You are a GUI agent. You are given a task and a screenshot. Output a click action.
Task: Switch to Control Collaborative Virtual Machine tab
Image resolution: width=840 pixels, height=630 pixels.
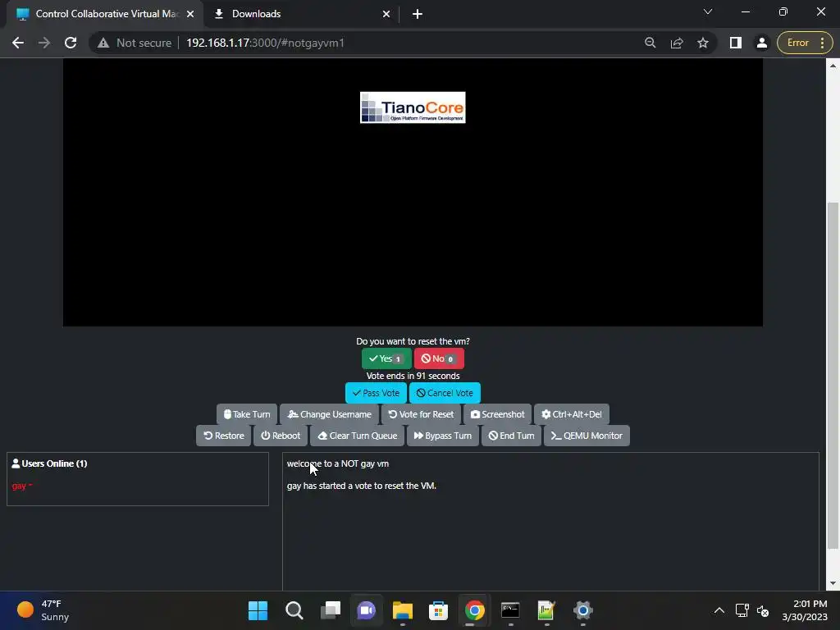coord(106,14)
